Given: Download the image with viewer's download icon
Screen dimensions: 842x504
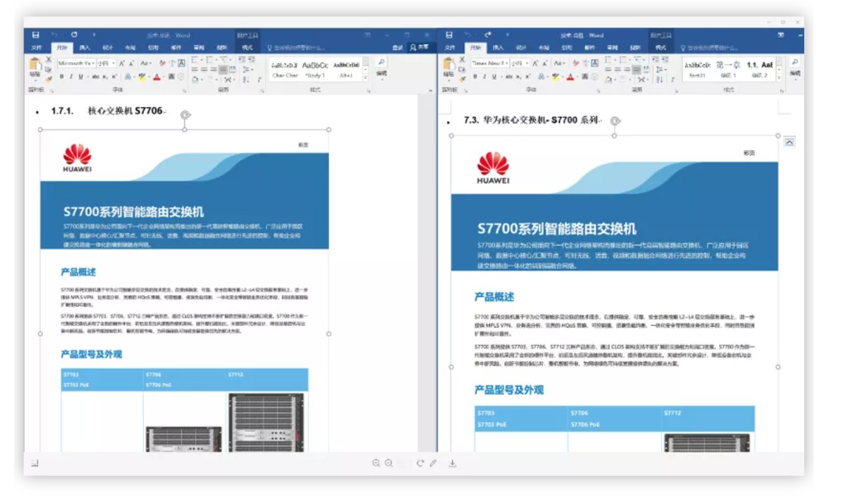Looking at the screenshot, I should point(452,463).
